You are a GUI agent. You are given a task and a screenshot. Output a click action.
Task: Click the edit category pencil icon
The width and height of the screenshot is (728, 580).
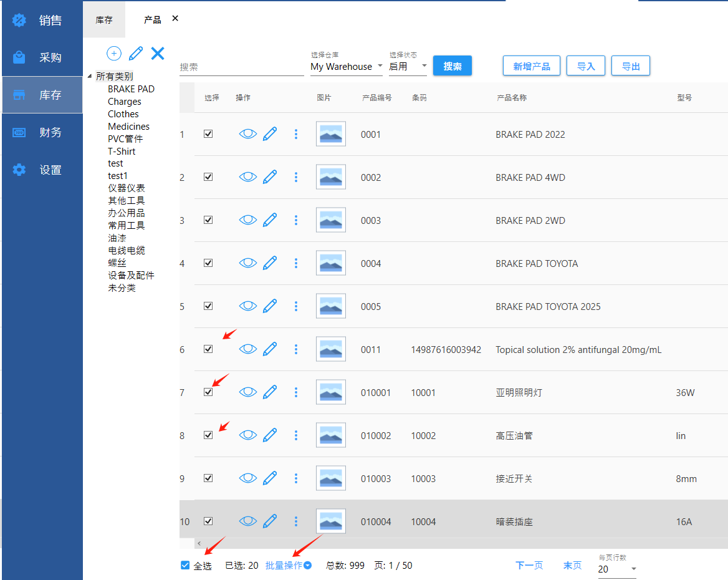(136, 54)
